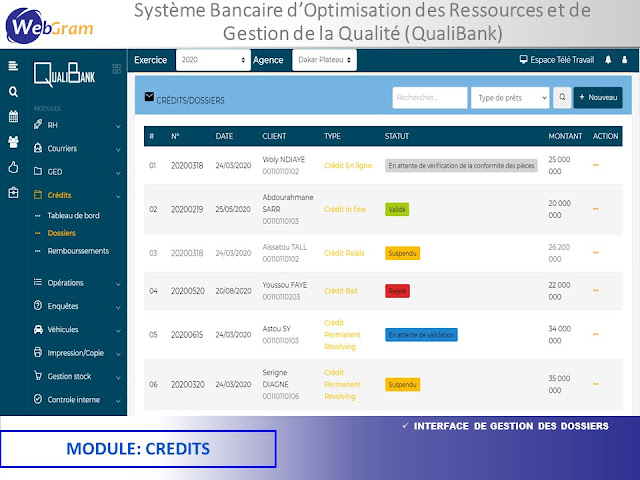Viewport: 640px width, 480px height.
Task: Open the user profile icon
Action: 624,60
